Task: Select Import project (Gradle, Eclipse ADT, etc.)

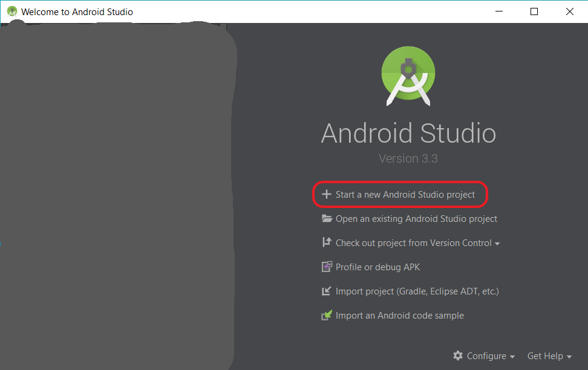Action: coord(417,291)
